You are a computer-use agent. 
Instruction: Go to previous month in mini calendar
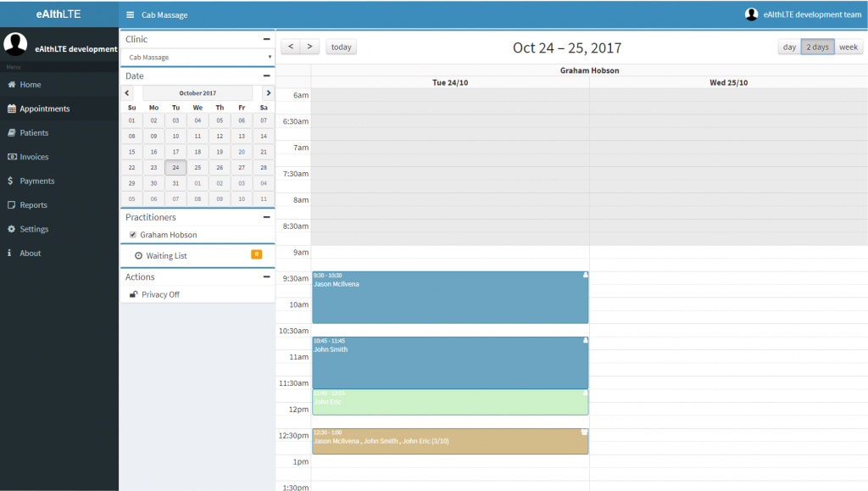127,93
